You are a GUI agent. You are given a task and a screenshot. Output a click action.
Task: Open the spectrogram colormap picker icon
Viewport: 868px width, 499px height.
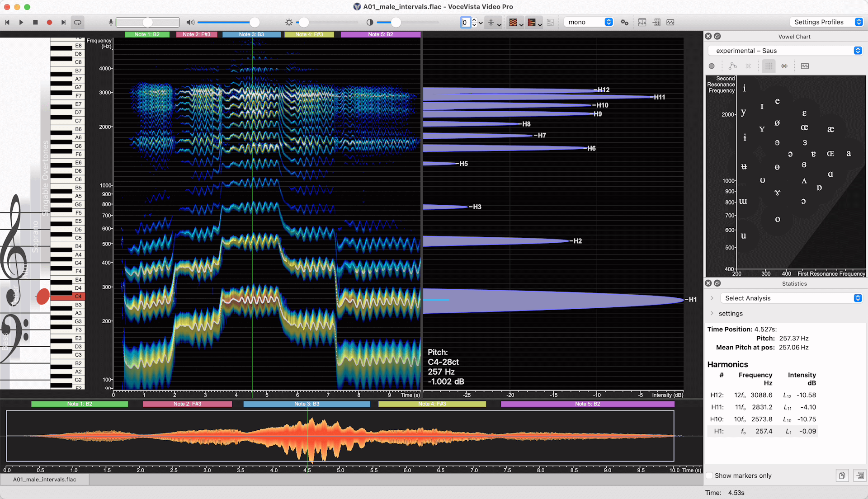point(514,22)
